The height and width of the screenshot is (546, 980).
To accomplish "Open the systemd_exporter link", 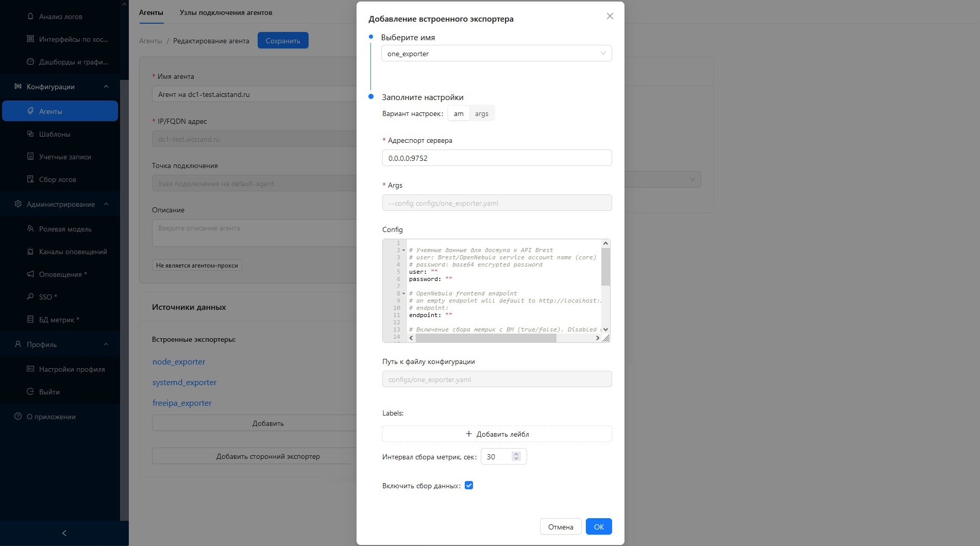I will tap(184, 383).
